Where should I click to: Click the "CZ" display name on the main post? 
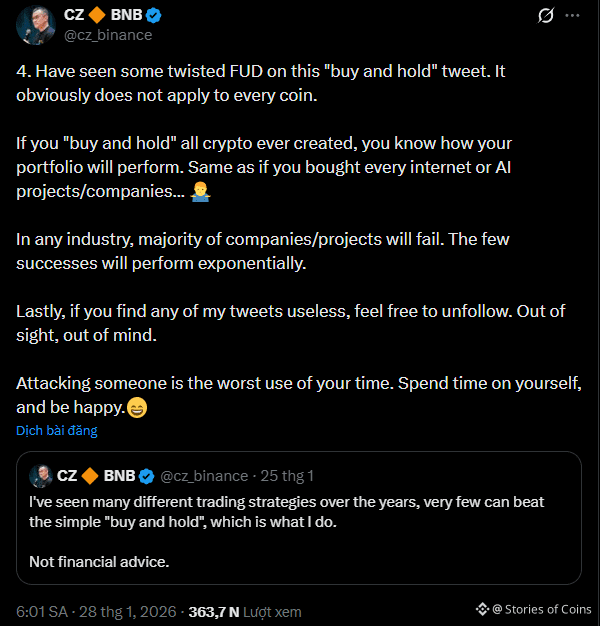point(76,15)
